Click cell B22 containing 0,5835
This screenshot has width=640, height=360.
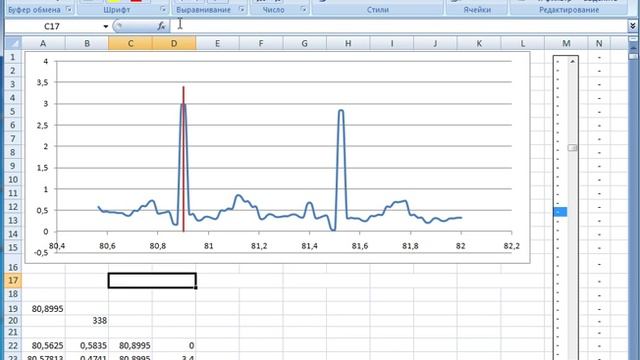point(87,345)
